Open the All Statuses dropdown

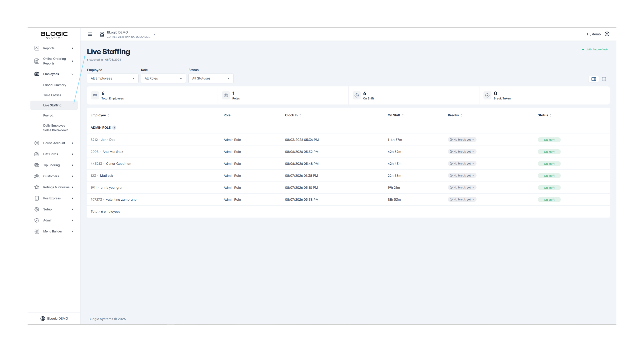(211, 78)
